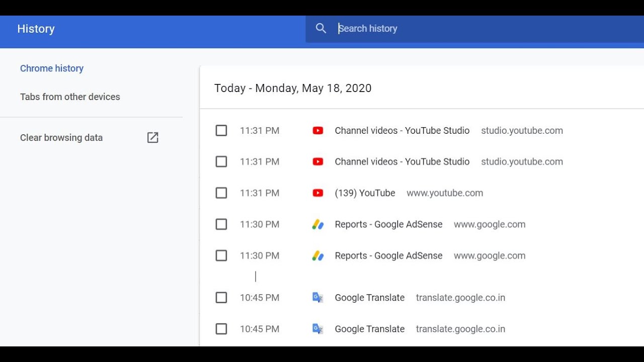Click the YouTube favicon in the second Channel videos row
Viewport: 644px width, 362px height.
pyautogui.click(x=317, y=162)
